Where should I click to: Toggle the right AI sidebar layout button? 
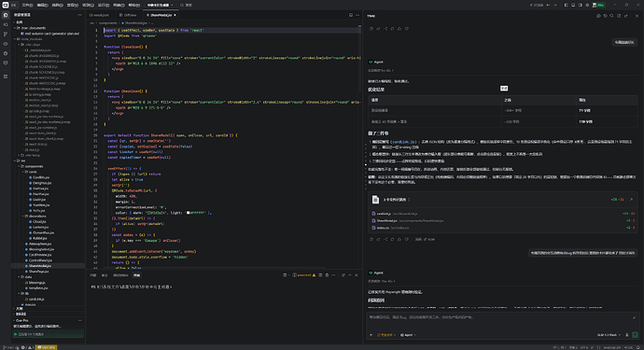tap(581, 5)
